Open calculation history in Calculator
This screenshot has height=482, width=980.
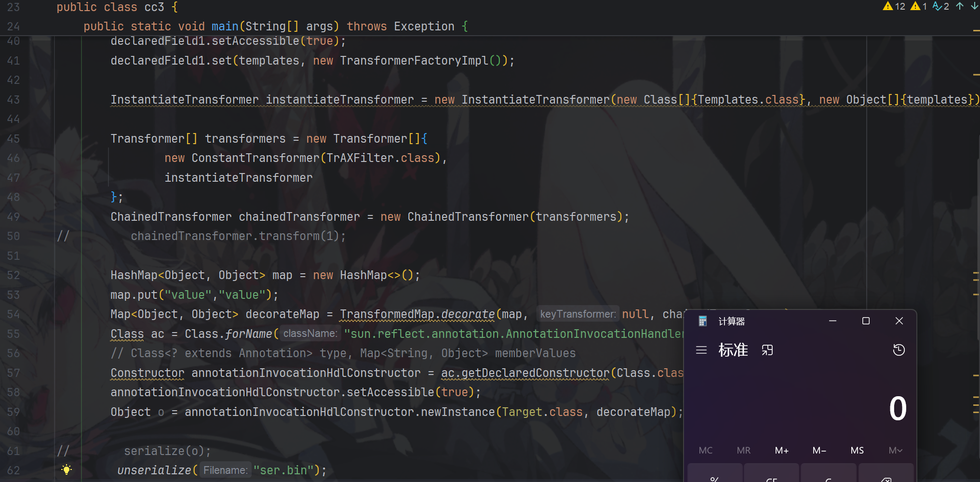coord(899,350)
